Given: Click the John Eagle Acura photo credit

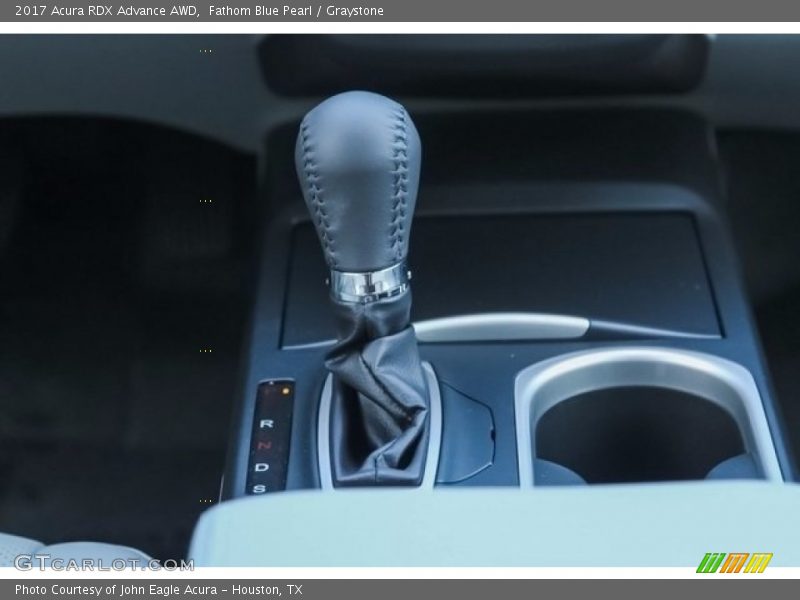Looking at the screenshot, I should tap(158, 590).
